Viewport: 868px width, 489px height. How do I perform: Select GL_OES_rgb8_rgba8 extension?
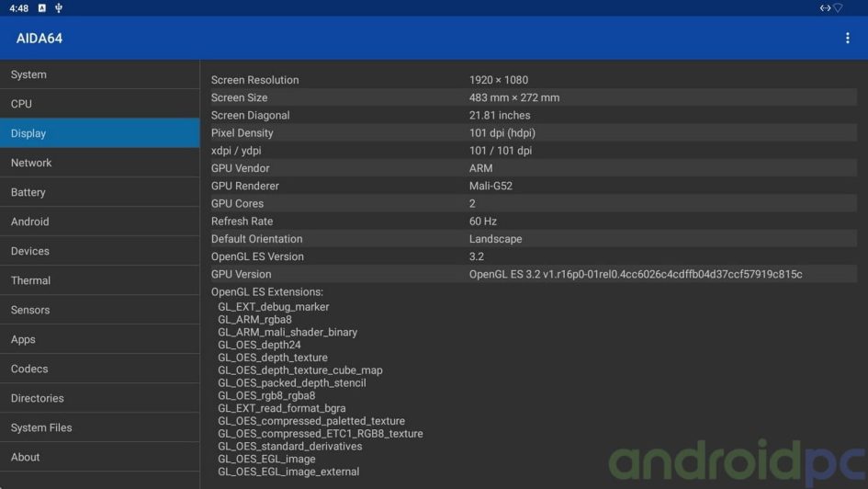pos(266,395)
